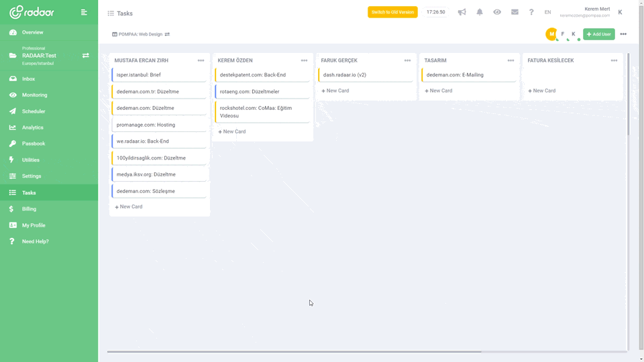The image size is (644, 362).
Task: Open the notifications bell
Action: [x=480, y=12]
